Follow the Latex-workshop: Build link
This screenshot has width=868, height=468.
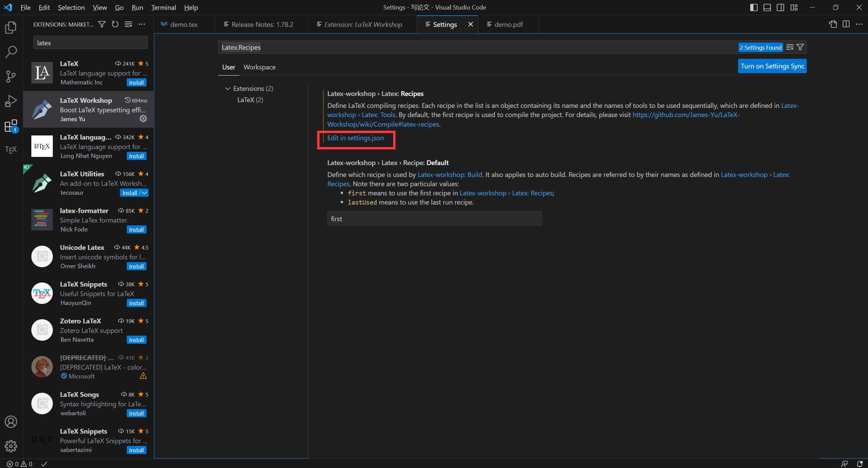pos(450,175)
